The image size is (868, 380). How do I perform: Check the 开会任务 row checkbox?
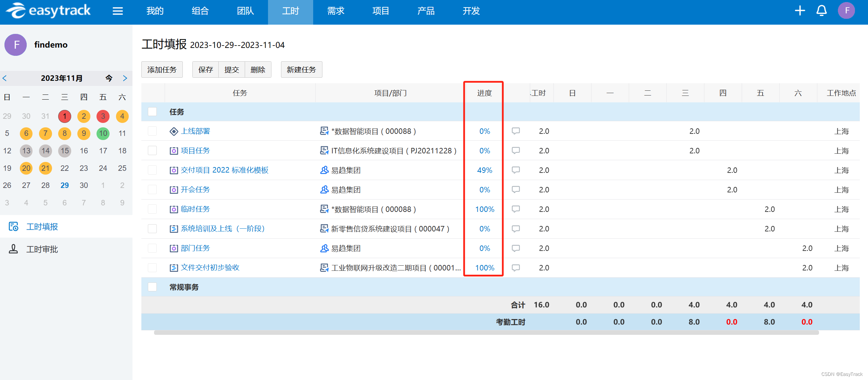[x=152, y=190]
